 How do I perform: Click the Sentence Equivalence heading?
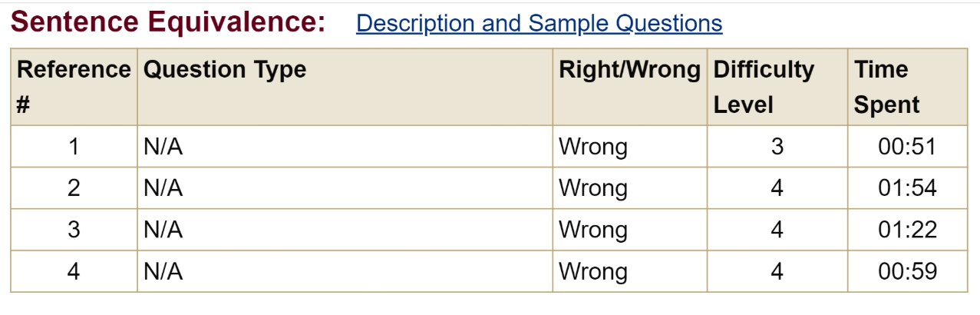tap(168, 22)
